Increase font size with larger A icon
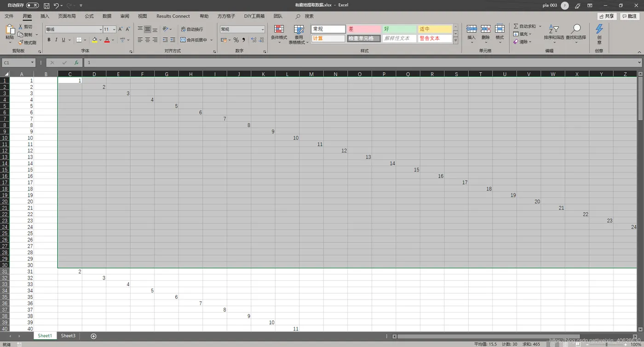Viewport: 644px width, 347px height. pos(121,29)
